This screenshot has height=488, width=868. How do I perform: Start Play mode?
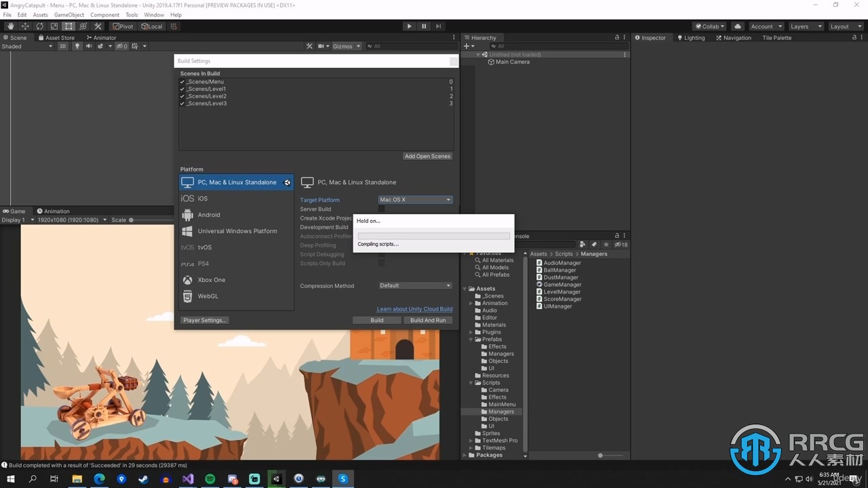[409, 26]
